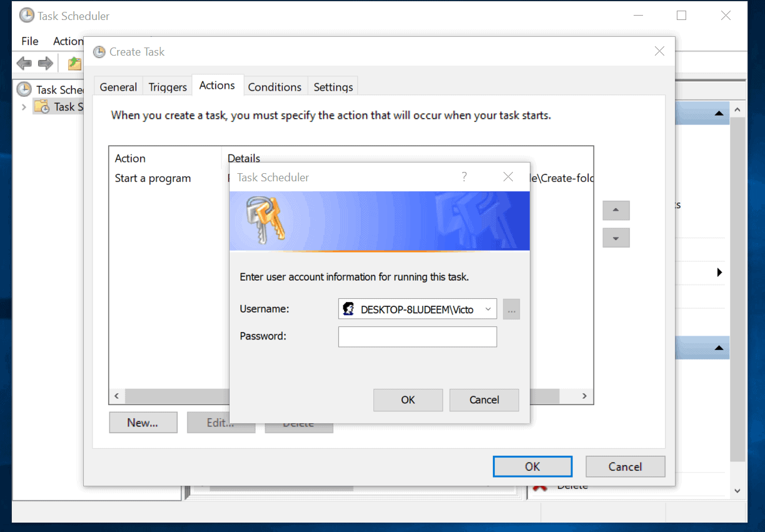Click scroll-down arrow in right Actions pane
765x532 pixels.
(737, 491)
